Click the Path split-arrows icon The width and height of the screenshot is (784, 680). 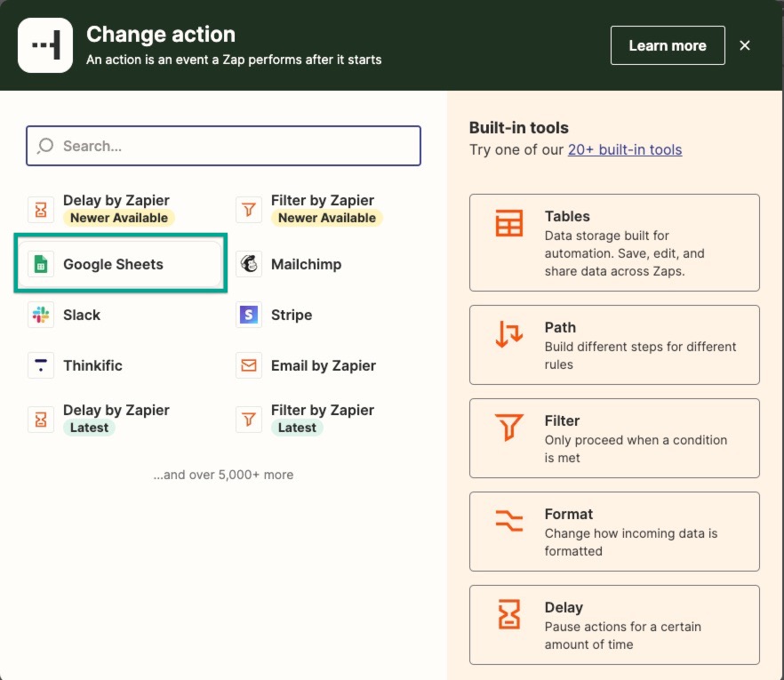(x=509, y=334)
